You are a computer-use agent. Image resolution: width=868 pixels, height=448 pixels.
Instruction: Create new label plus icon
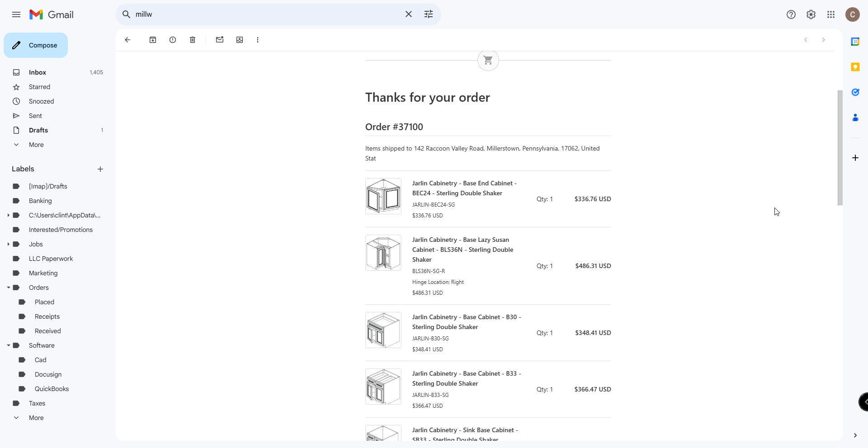click(100, 169)
